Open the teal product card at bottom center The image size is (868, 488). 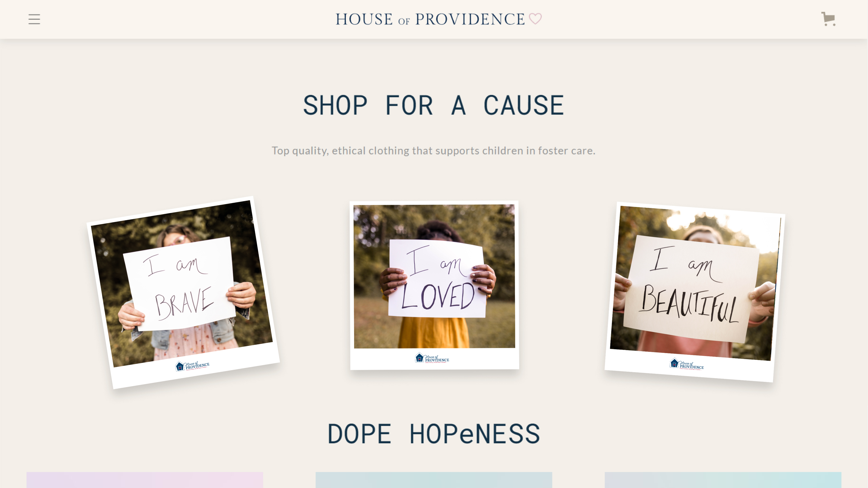pyautogui.click(x=433, y=480)
